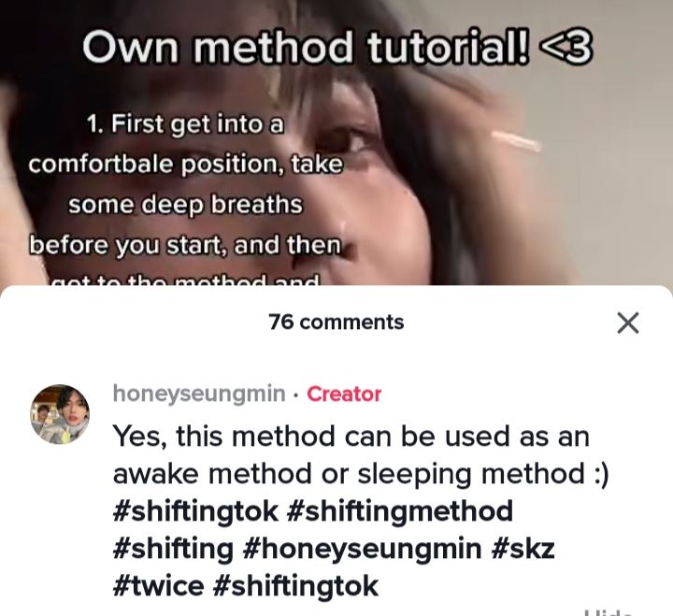The image size is (673, 616).
Task: Open the #skz hashtag
Action: (521, 548)
